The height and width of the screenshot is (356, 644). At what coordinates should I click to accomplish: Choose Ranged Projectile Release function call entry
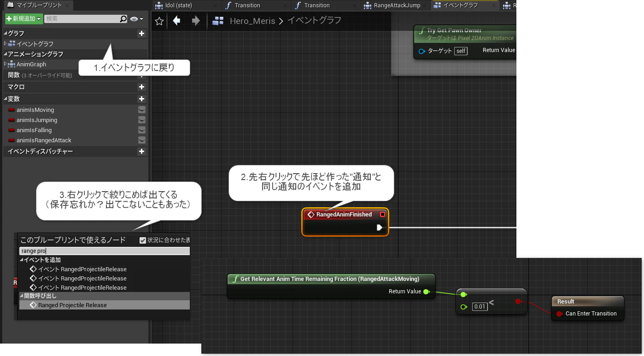[x=104, y=305]
